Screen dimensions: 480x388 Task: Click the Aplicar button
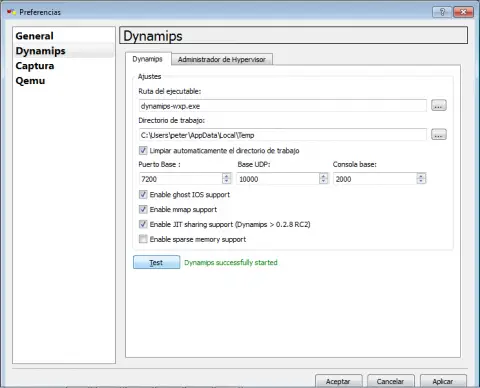coord(443,381)
